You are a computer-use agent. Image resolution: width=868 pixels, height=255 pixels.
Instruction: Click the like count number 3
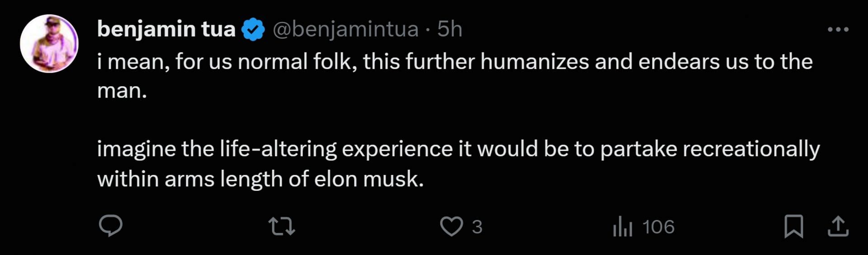477,227
